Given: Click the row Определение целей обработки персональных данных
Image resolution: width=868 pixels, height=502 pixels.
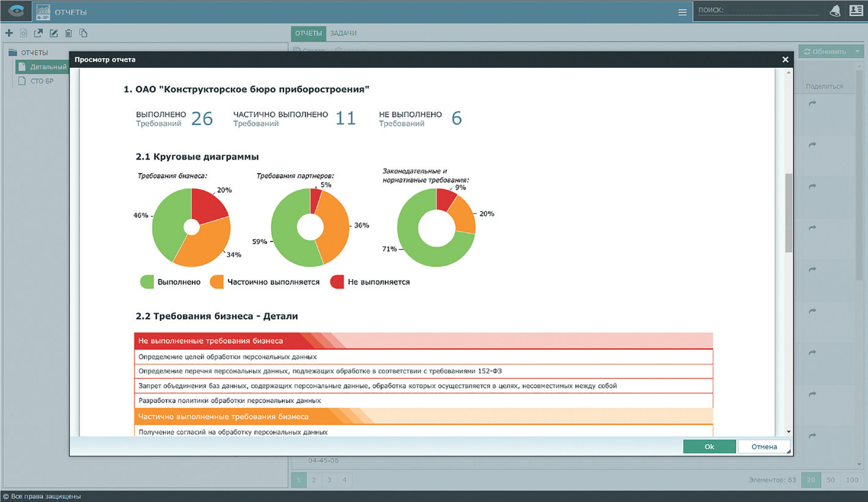Looking at the screenshot, I should pos(423,356).
